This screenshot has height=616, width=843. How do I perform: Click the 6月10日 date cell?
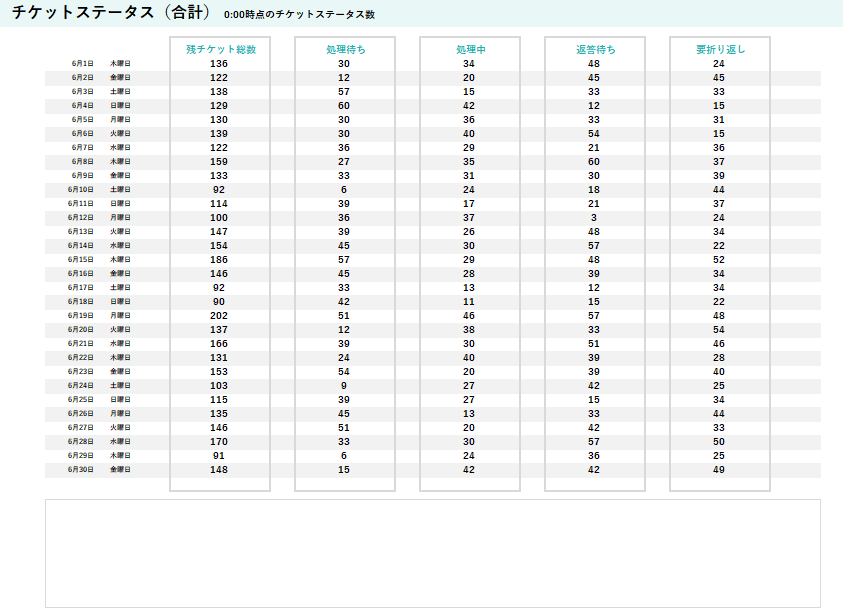tap(81, 189)
